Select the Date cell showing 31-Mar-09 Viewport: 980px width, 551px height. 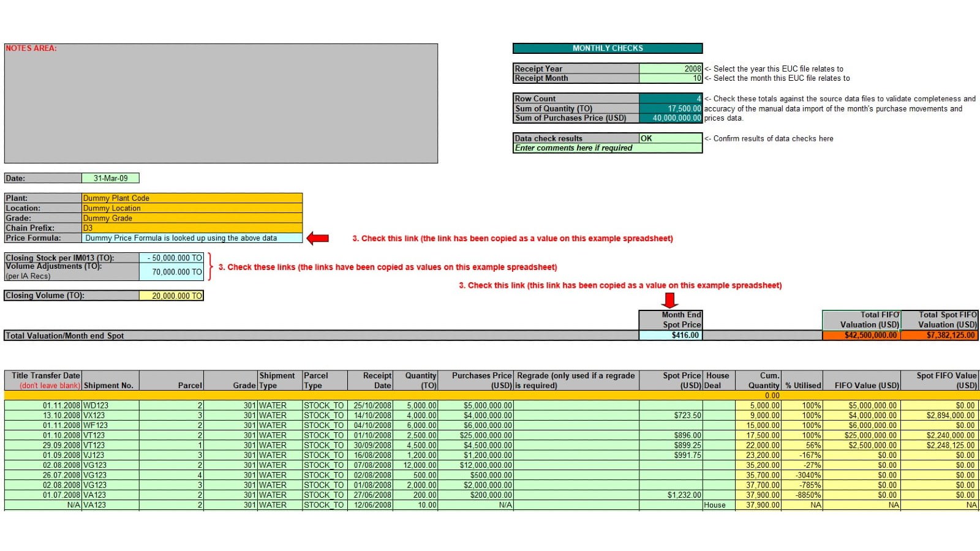click(110, 178)
